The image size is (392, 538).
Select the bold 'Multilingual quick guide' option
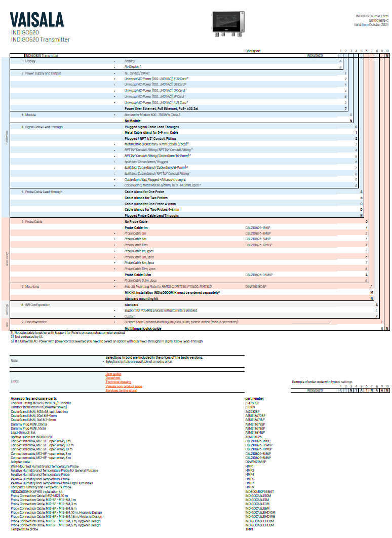tap(143, 329)
